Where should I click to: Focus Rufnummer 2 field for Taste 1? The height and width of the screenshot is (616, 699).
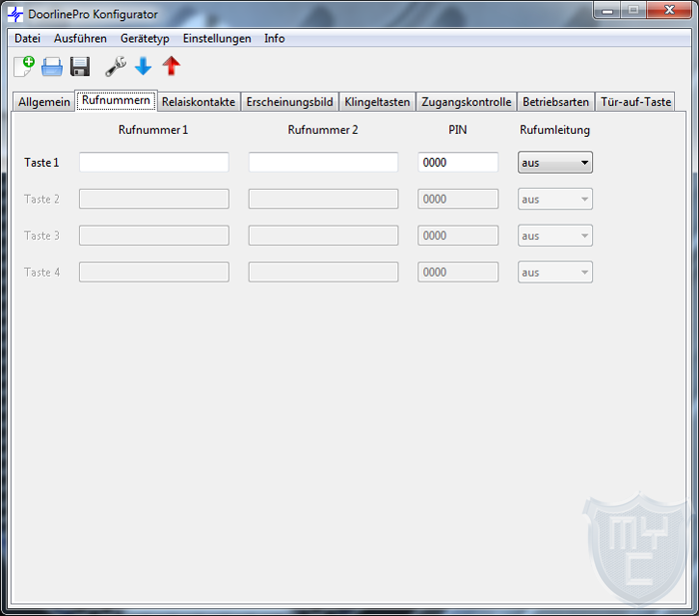[x=324, y=163]
